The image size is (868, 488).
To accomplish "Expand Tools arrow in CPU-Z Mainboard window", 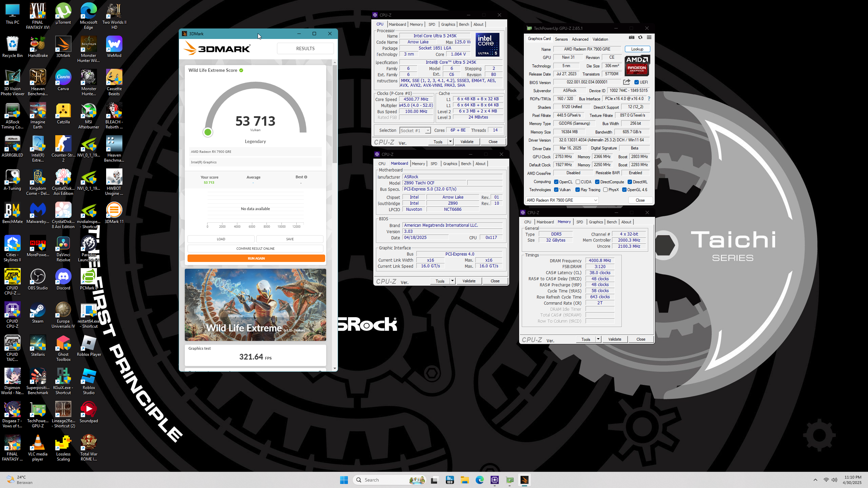I will tap(452, 281).
